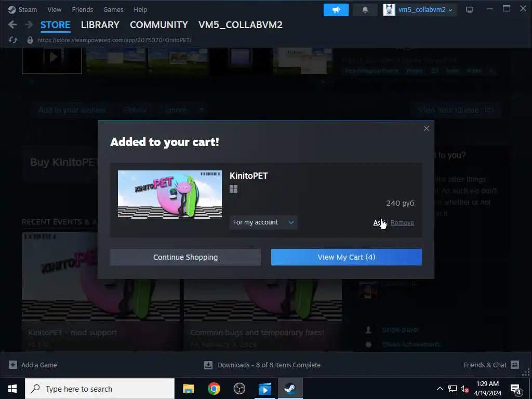Open the Windows notification center
The image size is (532, 399).
(516, 389)
